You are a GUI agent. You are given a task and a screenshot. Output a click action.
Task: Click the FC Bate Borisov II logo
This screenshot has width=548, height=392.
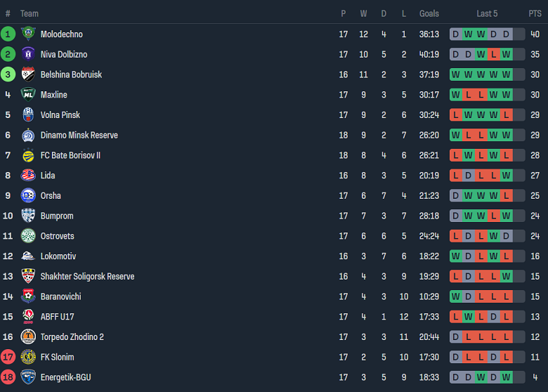28,155
